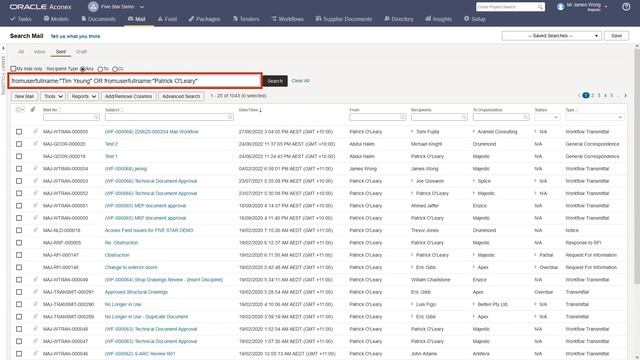
Task: Click the Models globe icon in navigation
Action: (47, 19)
